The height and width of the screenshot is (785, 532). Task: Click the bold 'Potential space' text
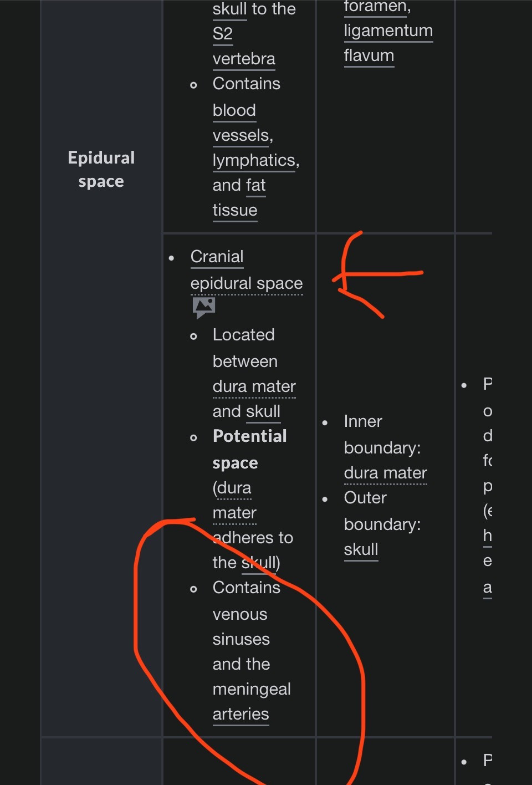(249, 450)
